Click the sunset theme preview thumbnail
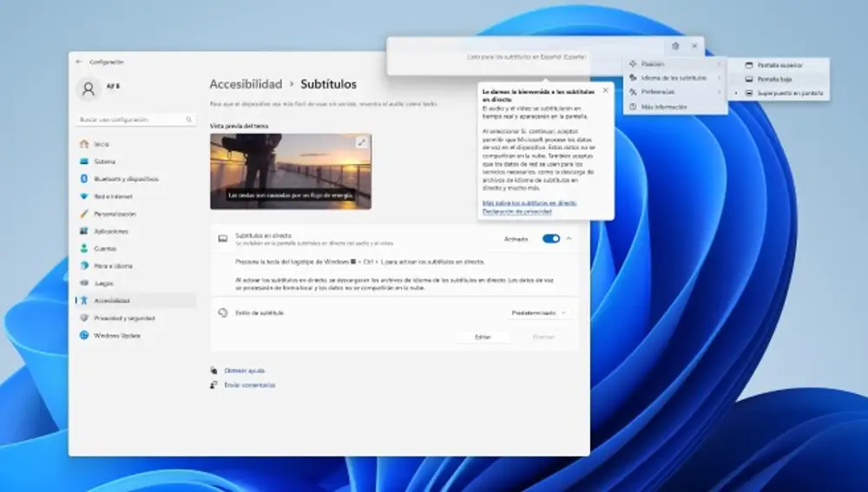This screenshot has height=492, width=868. click(291, 172)
